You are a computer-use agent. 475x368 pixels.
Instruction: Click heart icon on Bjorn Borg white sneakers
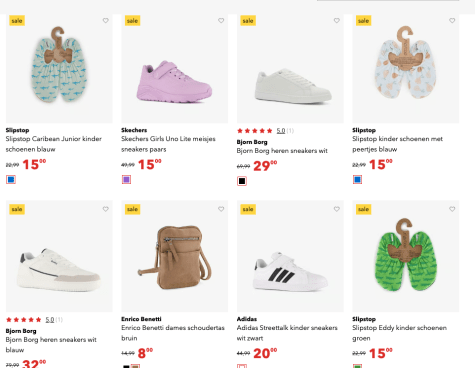point(337,21)
